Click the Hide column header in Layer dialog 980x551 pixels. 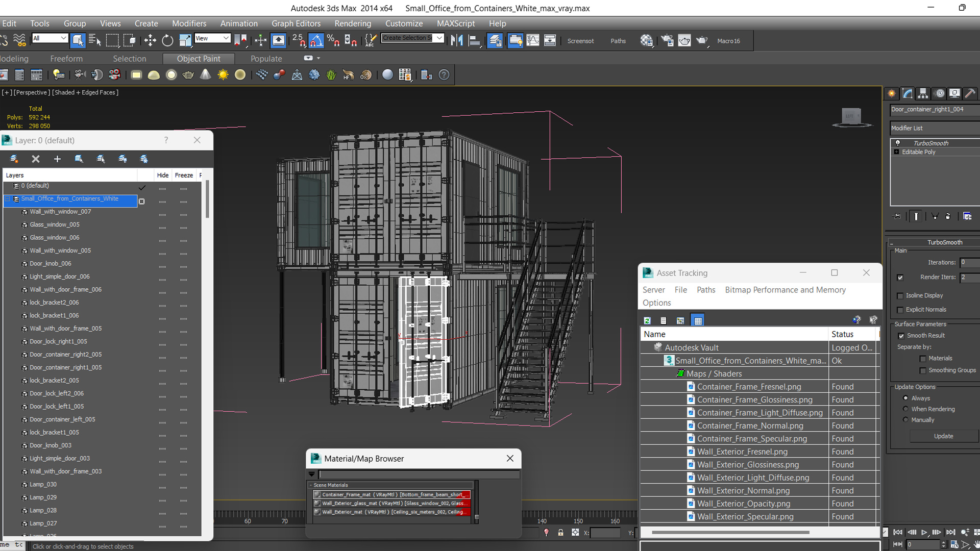[x=163, y=175]
